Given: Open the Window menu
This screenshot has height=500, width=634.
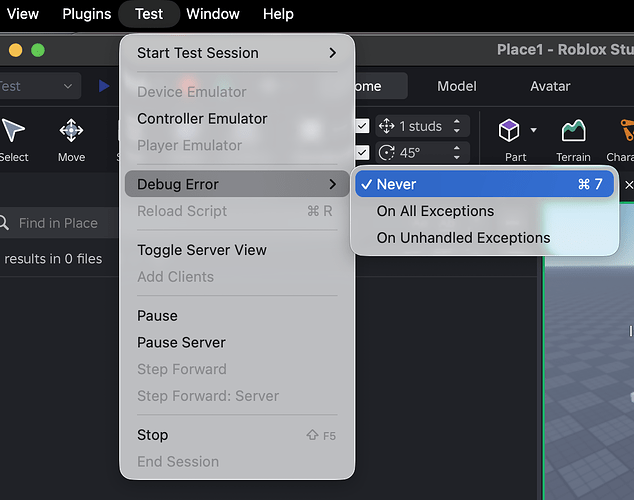Looking at the screenshot, I should [x=213, y=14].
